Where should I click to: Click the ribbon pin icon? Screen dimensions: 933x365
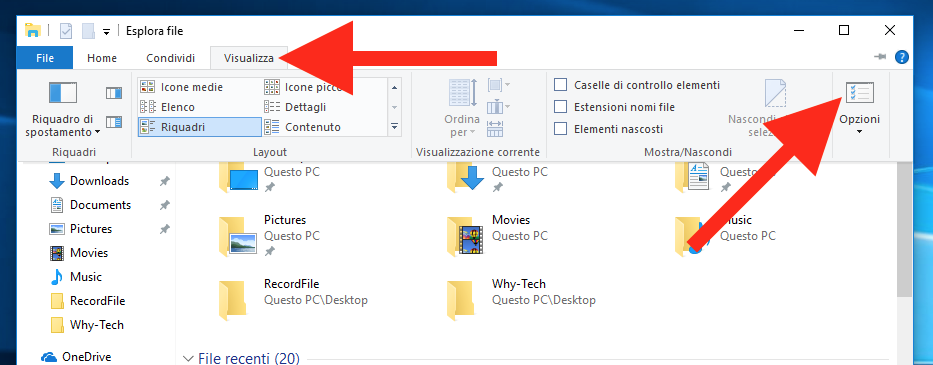coord(880,57)
